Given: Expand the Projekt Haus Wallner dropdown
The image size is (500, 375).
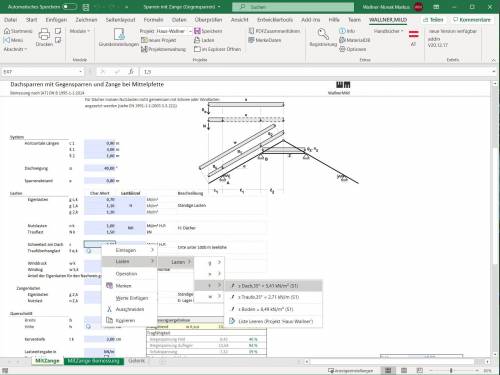Looking at the screenshot, I should pos(190,31).
